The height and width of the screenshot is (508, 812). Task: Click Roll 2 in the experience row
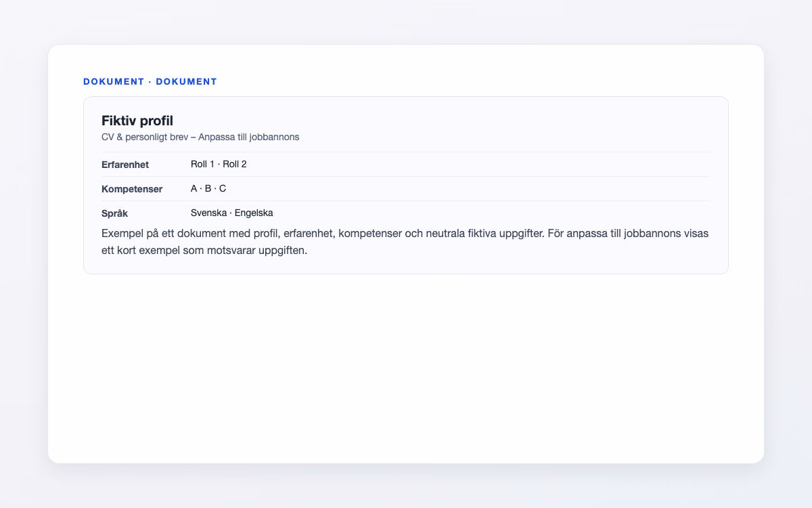(235, 164)
